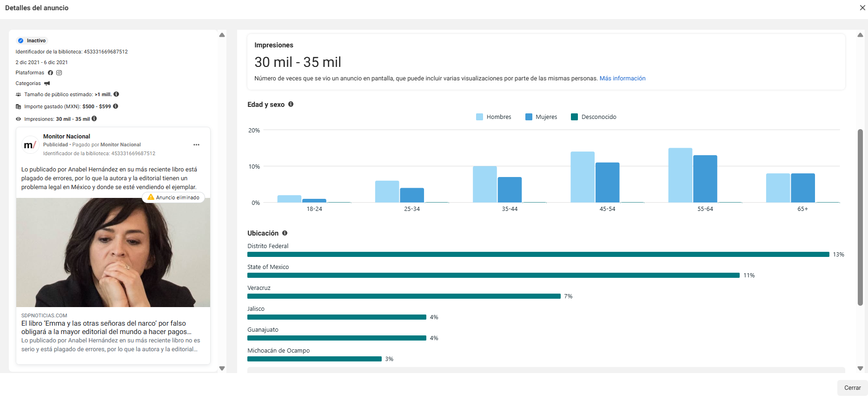Image resolution: width=868 pixels, height=400 pixels.
Task: Click the Inactivo status badge icon
Action: pos(20,41)
